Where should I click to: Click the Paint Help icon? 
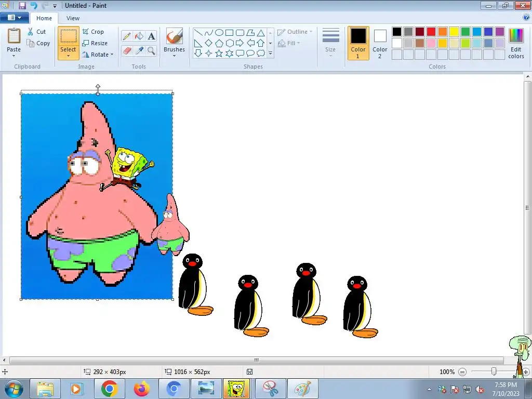tap(527, 17)
